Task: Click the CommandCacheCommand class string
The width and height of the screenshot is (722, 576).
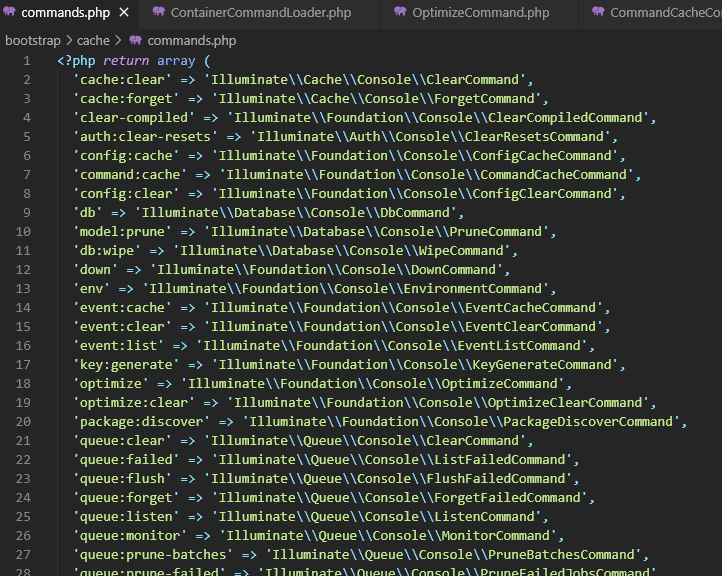Action: (426, 175)
